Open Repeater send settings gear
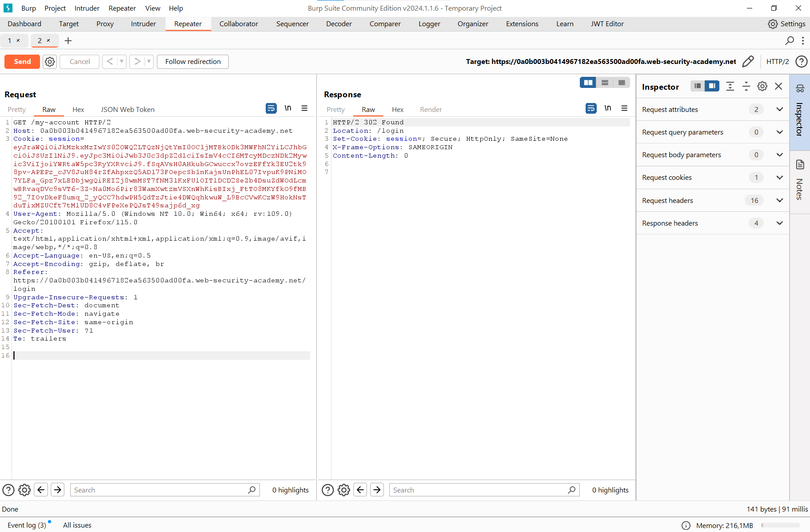This screenshot has width=810, height=532. tap(50, 62)
